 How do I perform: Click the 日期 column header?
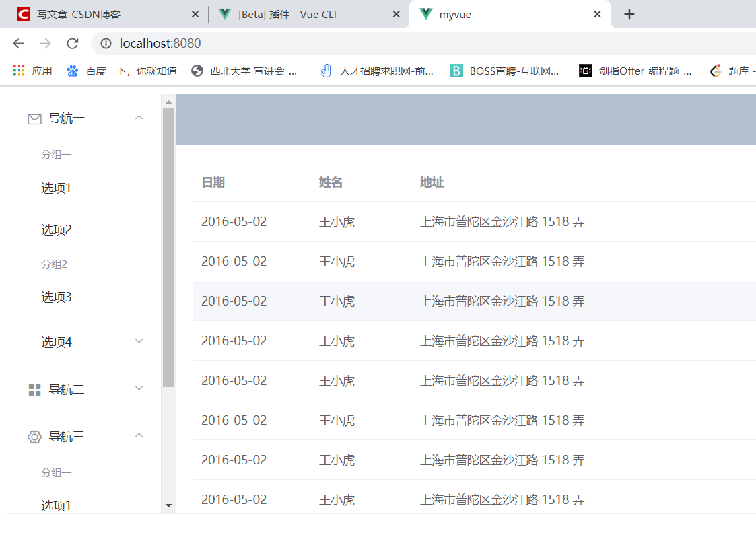tap(213, 182)
